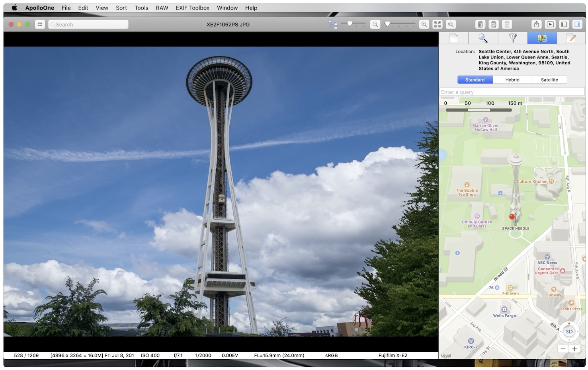This screenshot has height=370, width=588.
Task: Open the File menu
Action: (66, 8)
